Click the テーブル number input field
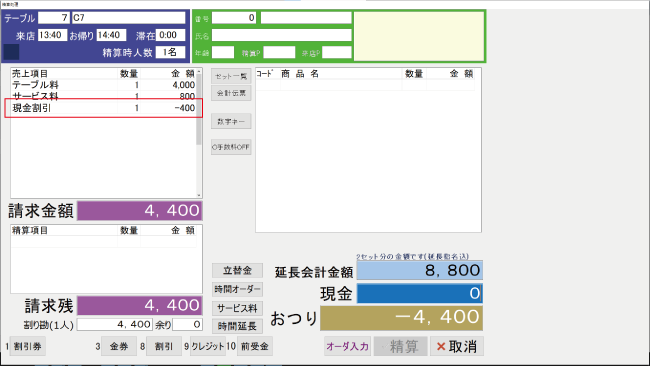Image resolution: width=650 pixels, height=366 pixels. pos(54,18)
